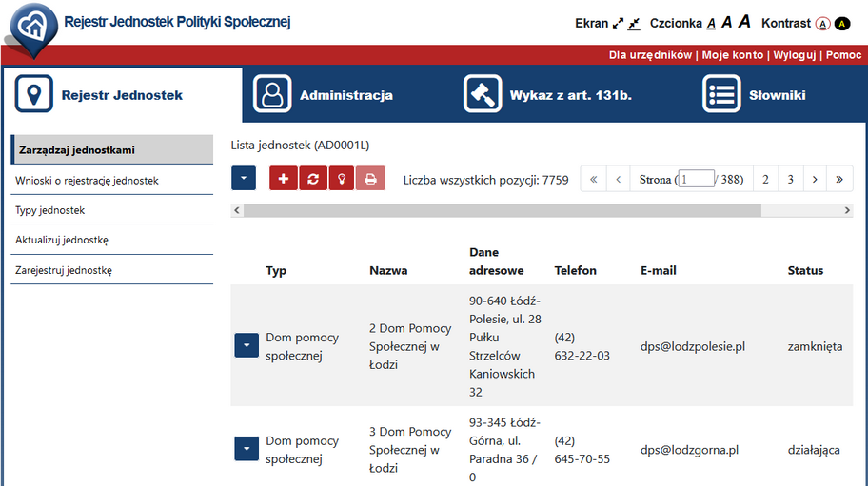The height and width of the screenshot is (486, 868).
Task: Sort by the Typ column header
Action: click(276, 270)
